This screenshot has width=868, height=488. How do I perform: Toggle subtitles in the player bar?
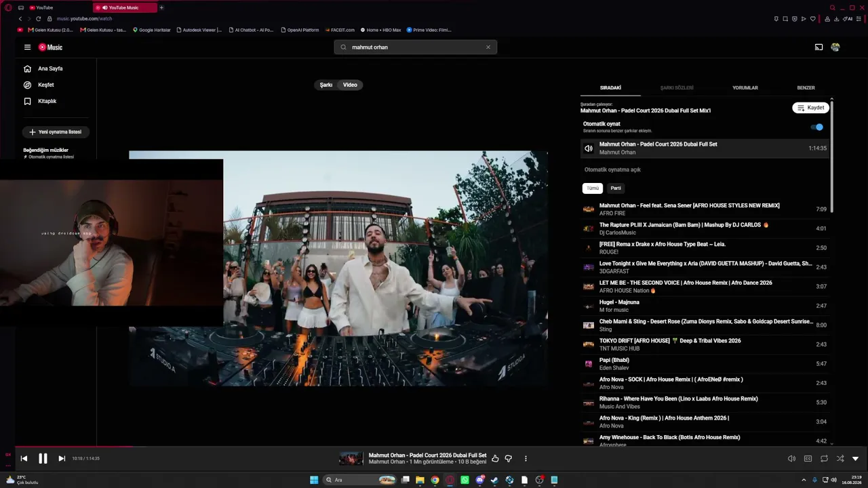808,459
